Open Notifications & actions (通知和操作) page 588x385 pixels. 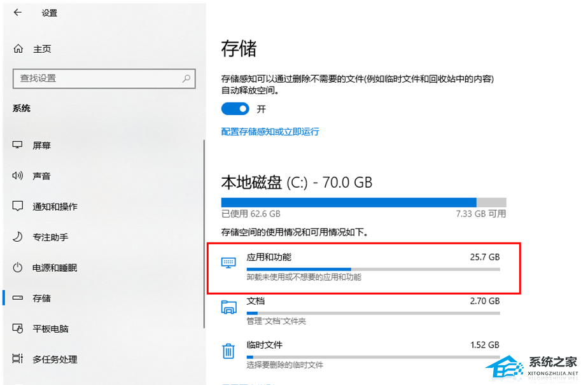tap(55, 206)
